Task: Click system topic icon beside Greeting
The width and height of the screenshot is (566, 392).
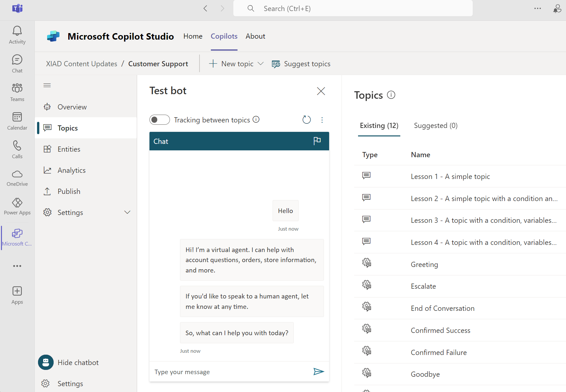Action: pos(367,263)
